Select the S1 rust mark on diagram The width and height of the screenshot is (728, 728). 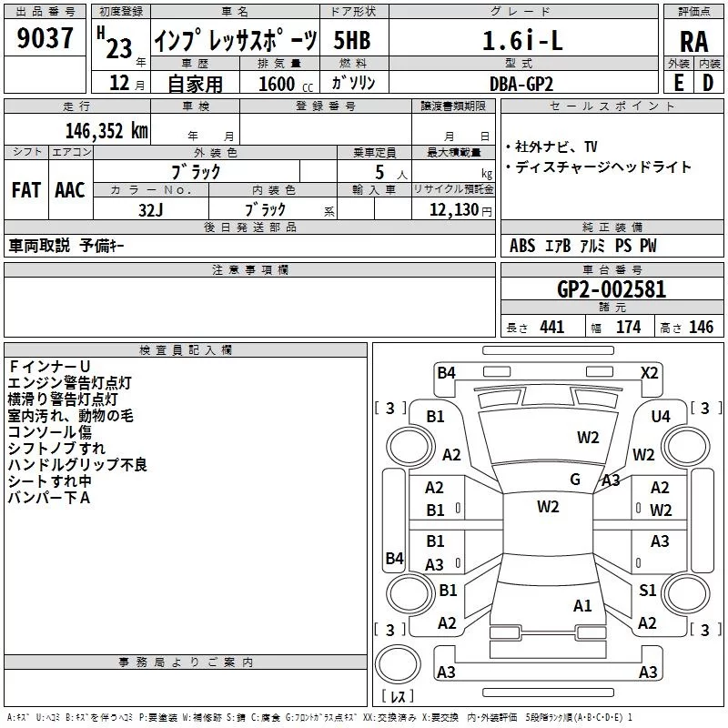tap(647, 590)
